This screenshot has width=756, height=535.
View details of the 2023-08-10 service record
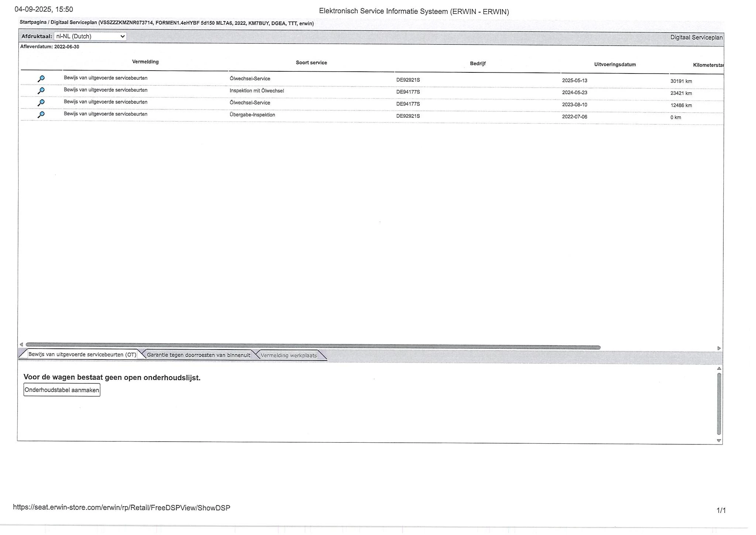(x=41, y=102)
